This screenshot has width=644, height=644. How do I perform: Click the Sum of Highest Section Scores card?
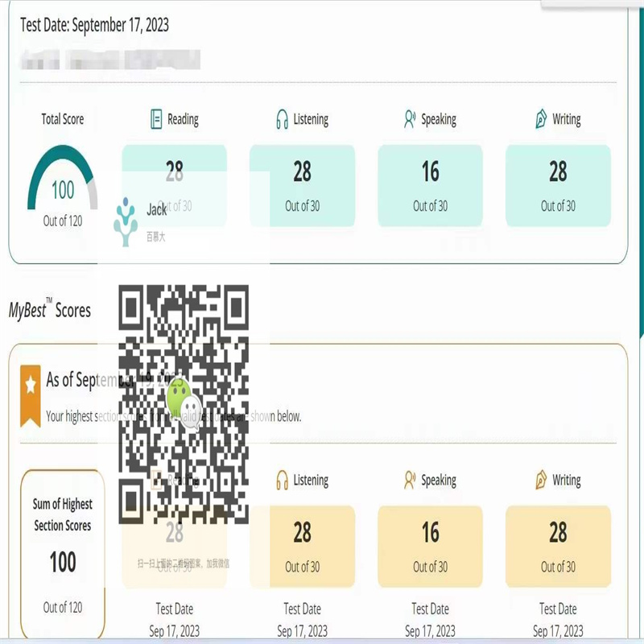tap(63, 555)
